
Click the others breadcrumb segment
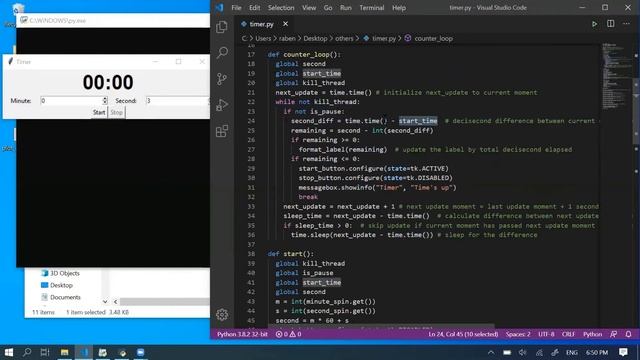coord(344,38)
